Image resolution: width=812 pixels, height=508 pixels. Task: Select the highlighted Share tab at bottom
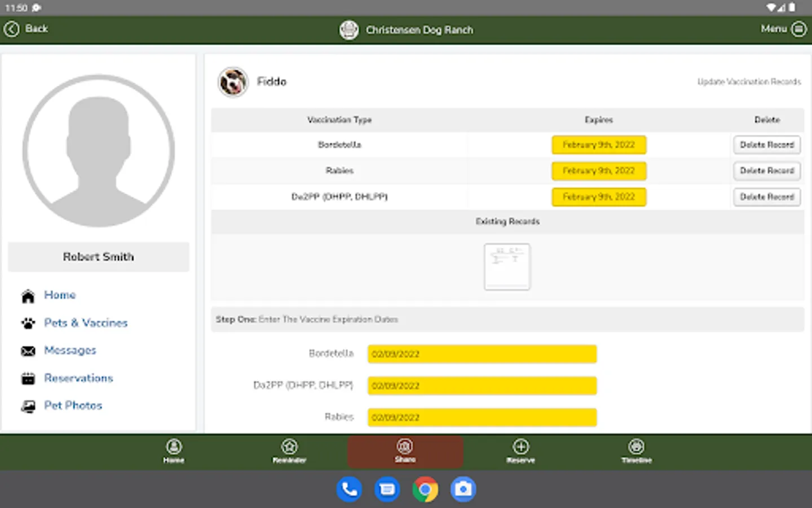coord(405,452)
